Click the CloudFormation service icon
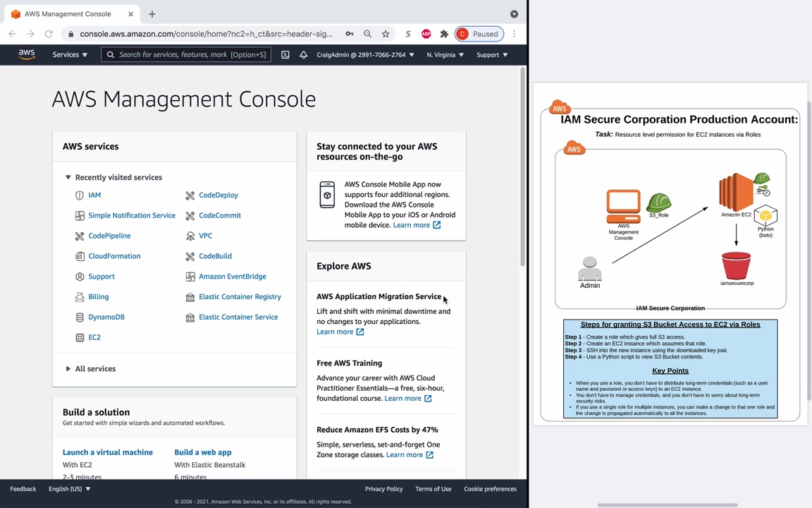Viewport: 812px width, 508px height. pos(79,256)
